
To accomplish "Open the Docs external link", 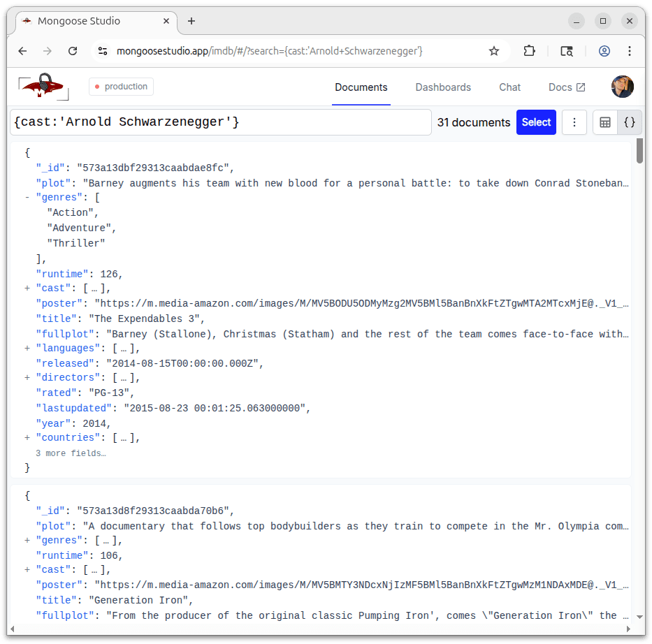I will (x=567, y=87).
